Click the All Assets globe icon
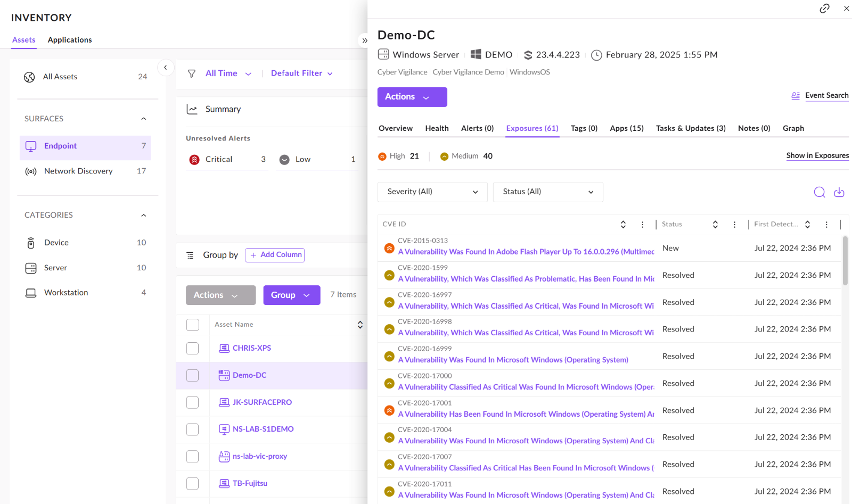 [x=29, y=77]
